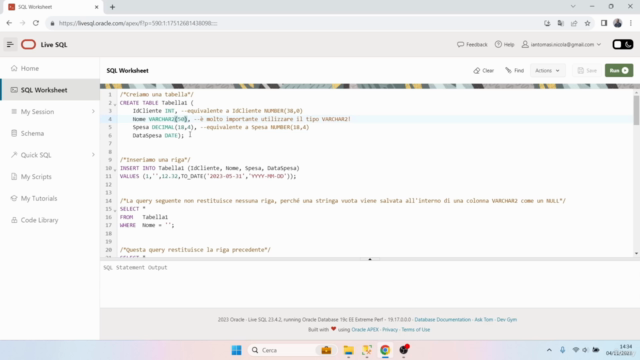
Task: Click the Wi-Fi network tray icon
Action: click(576, 350)
